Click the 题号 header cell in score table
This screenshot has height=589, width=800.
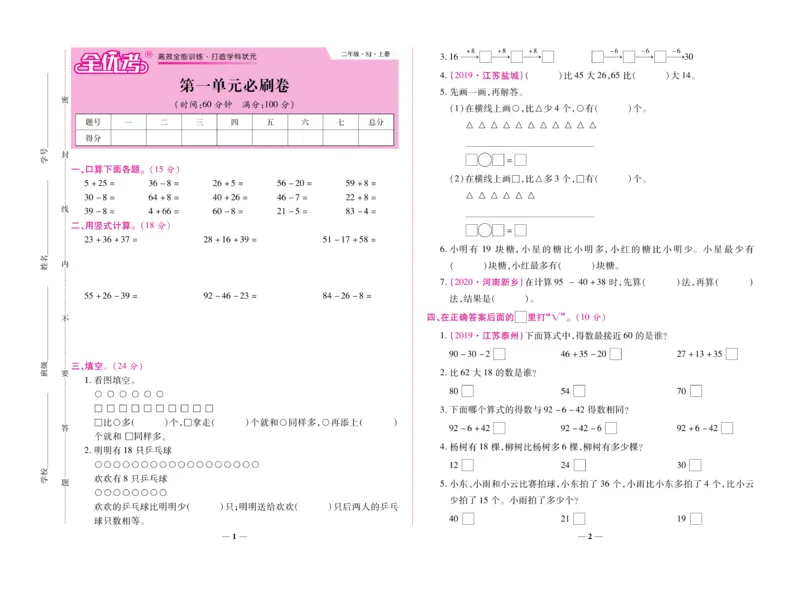point(93,121)
